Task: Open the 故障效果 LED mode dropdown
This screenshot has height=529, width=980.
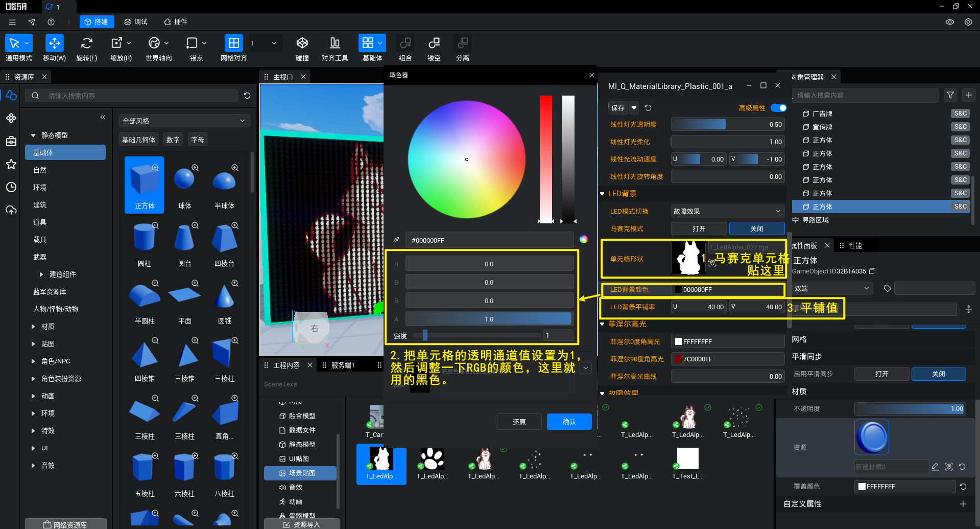Action: pyautogui.click(x=728, y=211)
